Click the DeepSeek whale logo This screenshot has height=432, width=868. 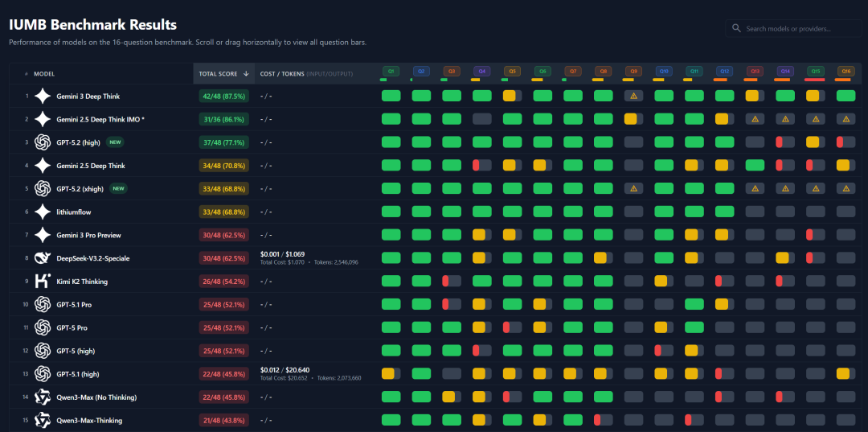43,259
